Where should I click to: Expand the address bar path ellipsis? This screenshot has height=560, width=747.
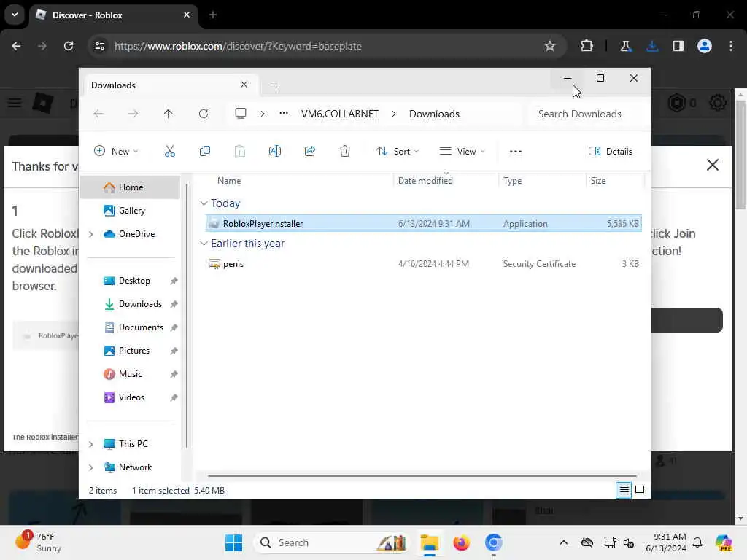point(284,114)
